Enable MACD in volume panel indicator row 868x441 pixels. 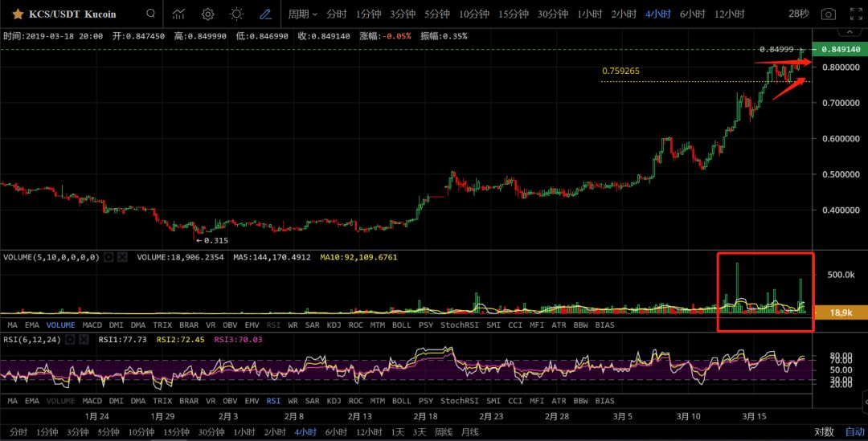pyautogui.click(x=92, y=325)
